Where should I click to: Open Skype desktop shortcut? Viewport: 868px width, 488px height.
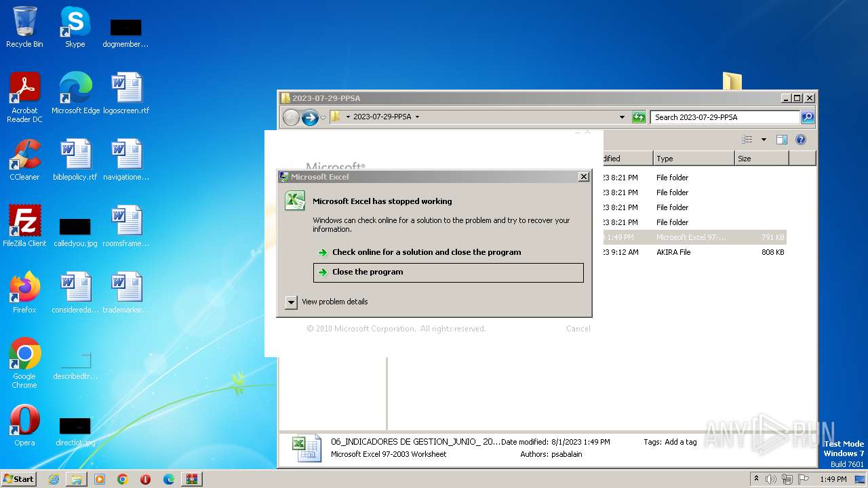(x=75, y=27)
